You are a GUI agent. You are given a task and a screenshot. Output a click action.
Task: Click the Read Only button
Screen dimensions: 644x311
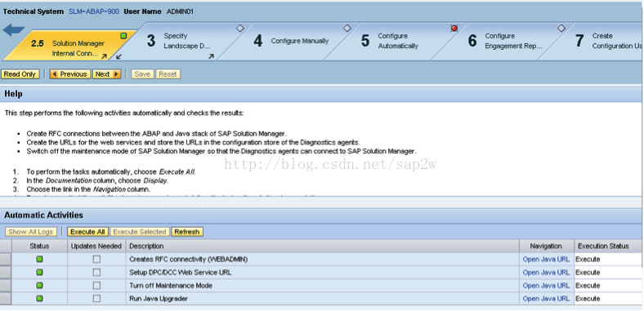pos(20,74)
